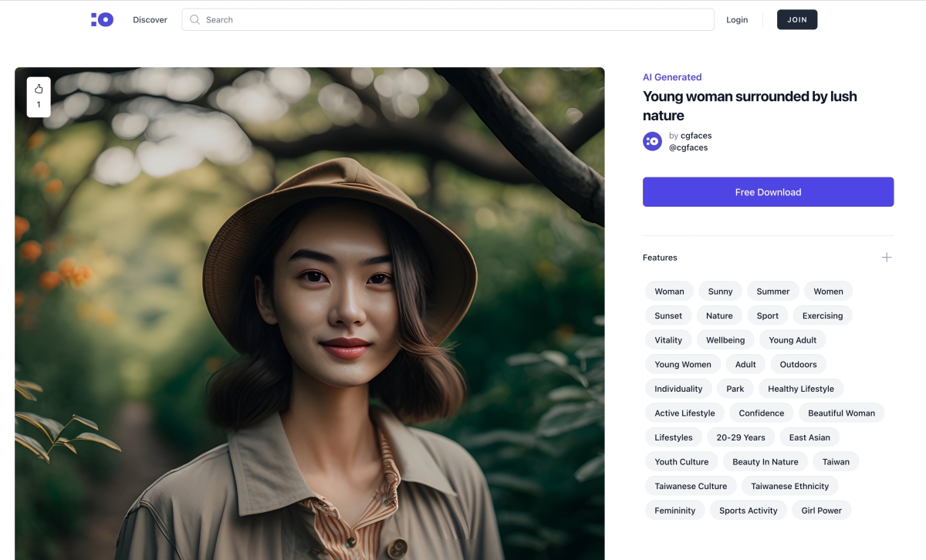The height and width of the screenshot is (560, 926).
Task: Expand the Features section with plus icon
Action: click(x=887, y=258)
